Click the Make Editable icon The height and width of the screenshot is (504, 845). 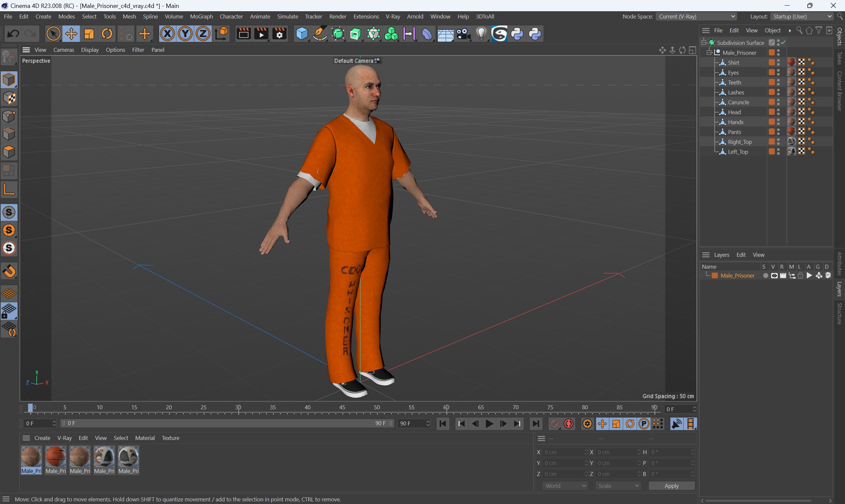click(x=9, y=57)
